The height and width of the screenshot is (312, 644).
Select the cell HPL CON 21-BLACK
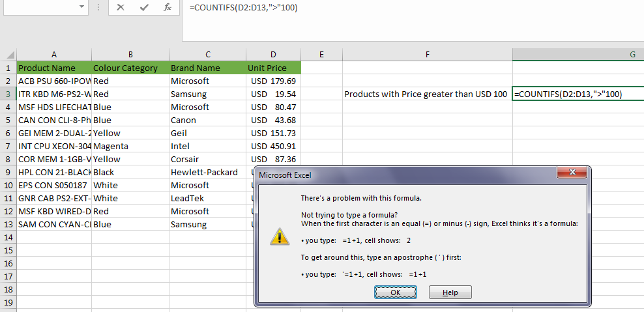tap(54, 173)
